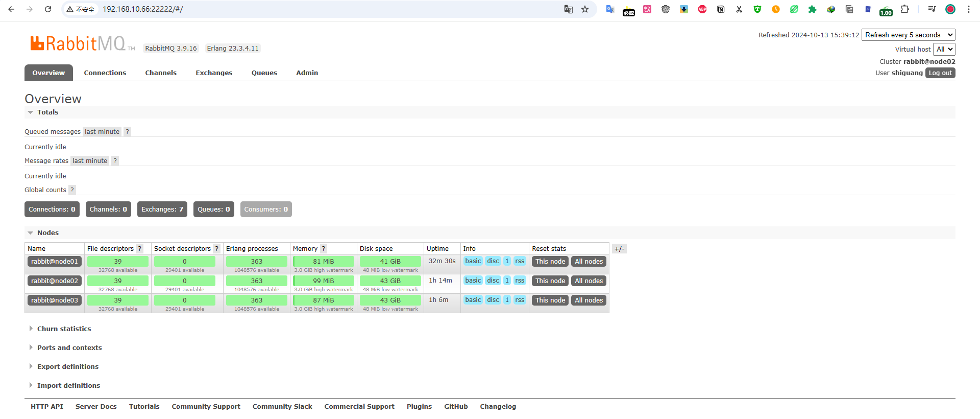Image resolution: width=980 pixels, height=419 pixels.
Task: Open the HTTP API footer link
Action: point(47,407)
